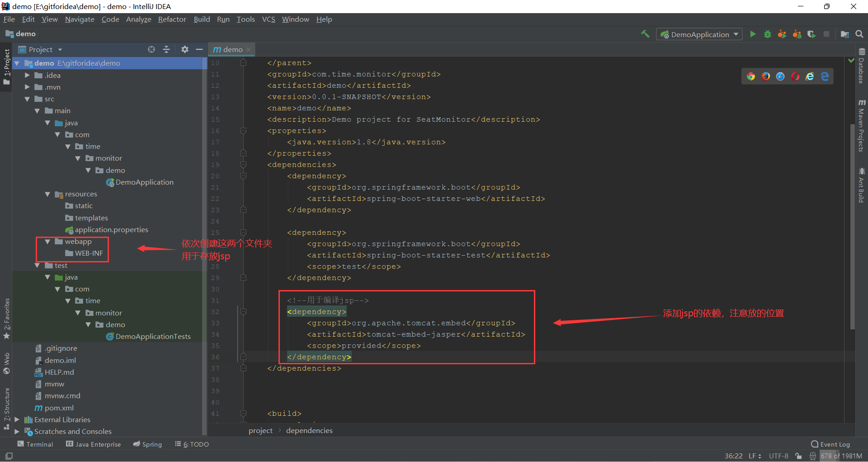Screen dimensions: 868x462
Task: Build the project with the hammer icon
Action: coord(645,34)
